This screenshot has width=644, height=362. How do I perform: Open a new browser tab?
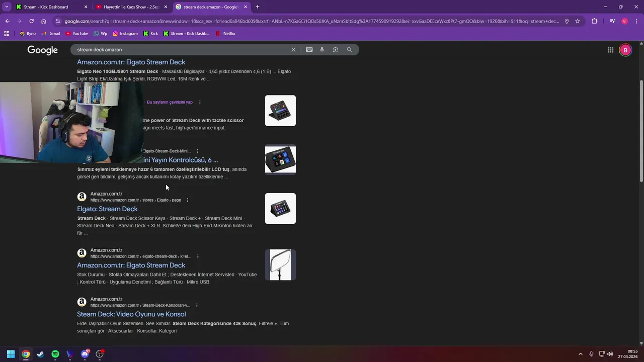258,7
